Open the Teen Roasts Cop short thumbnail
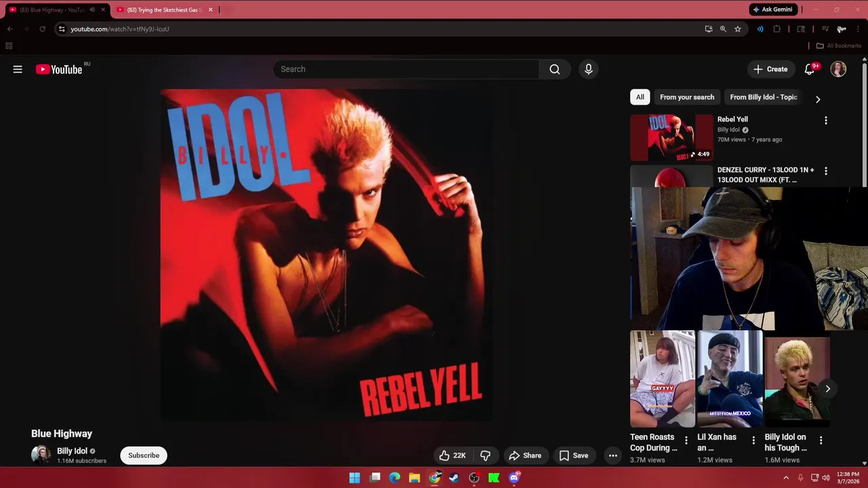Image resolution: width=868 pixels, height=488 pixels. click(x=663, y=379)
